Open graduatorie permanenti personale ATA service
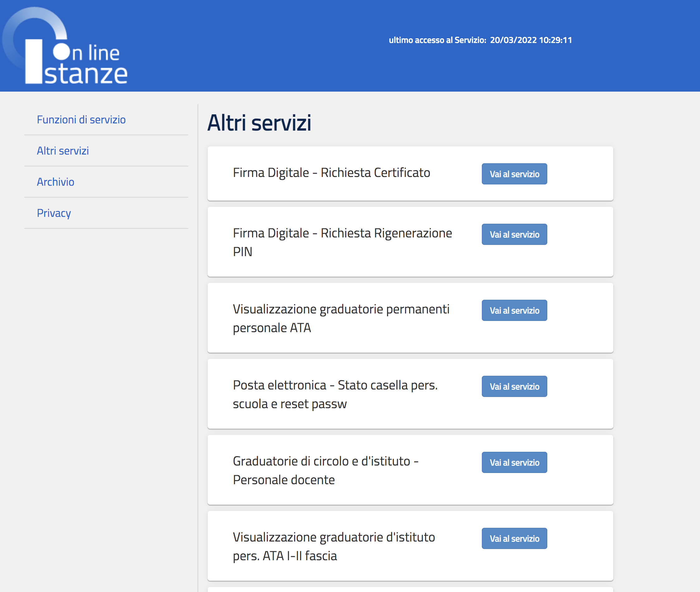Image resolution: width=700 pixels, height=592 pixels. click(x=514, y=310)
